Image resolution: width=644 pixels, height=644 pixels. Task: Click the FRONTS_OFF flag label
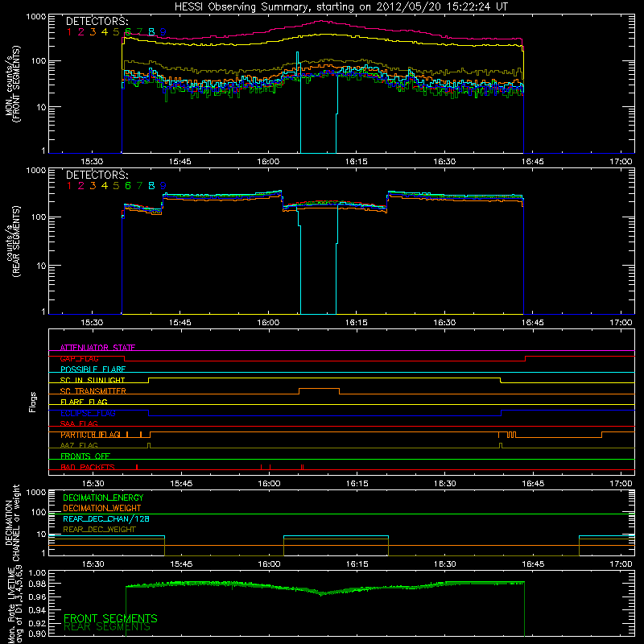pos(85,456)
